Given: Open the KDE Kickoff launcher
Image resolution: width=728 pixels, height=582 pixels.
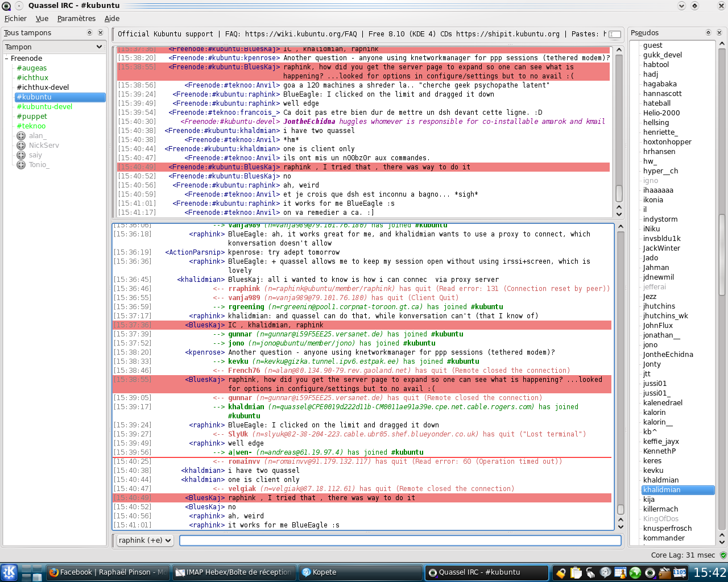Looking at the screenshot, I should tap(9, 572).
